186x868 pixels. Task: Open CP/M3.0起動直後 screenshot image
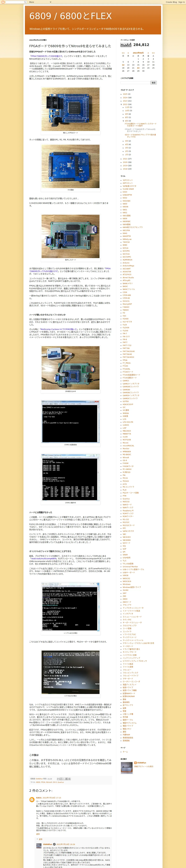tap(71, 422)
